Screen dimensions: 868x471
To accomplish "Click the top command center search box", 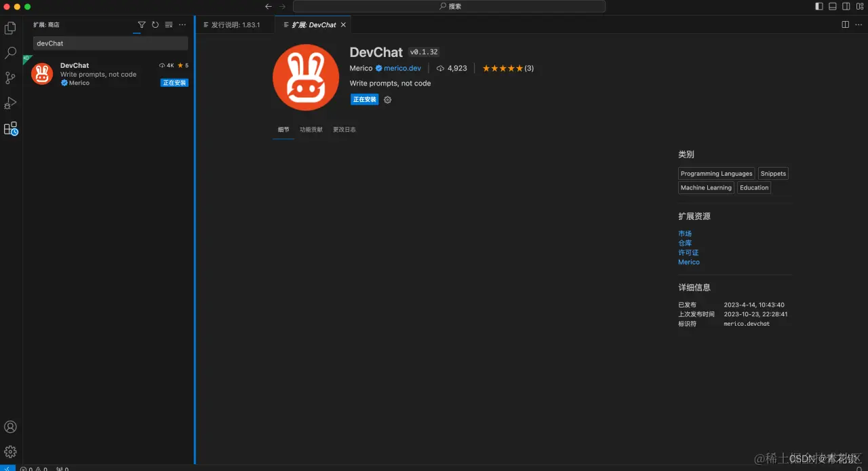I will click(x=449, y=6).
